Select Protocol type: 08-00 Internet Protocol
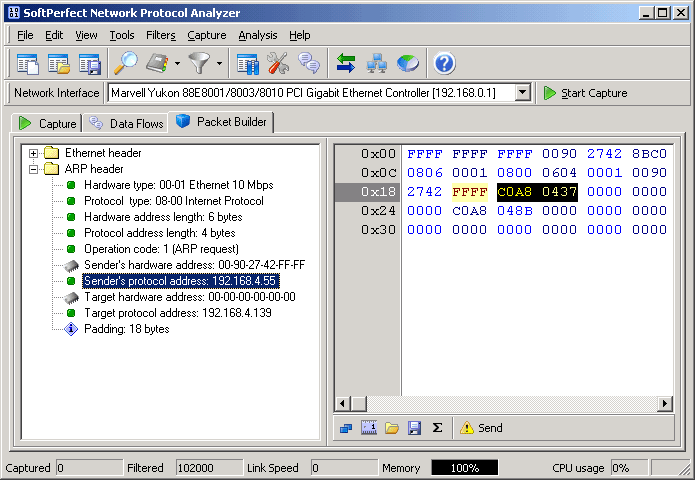 (174, 201)
